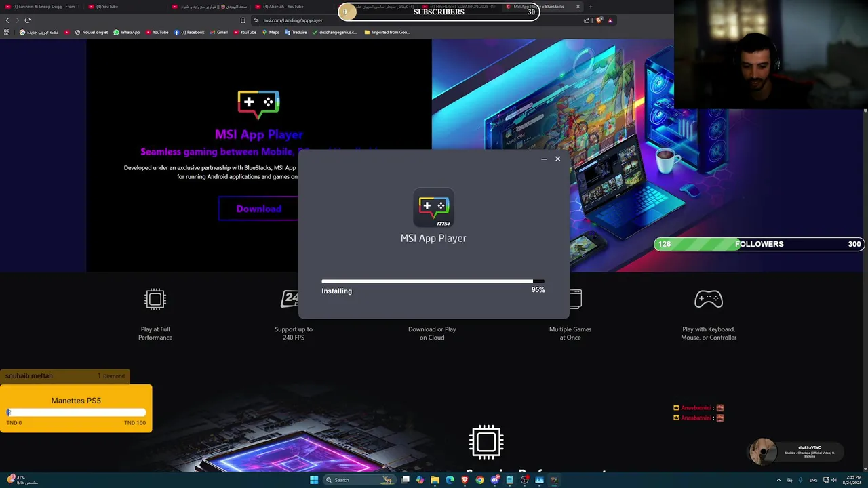Image resolution: width=868 pixels, height=488 pixels.
Task: Click the installing progress bar
Action: click(x=433, y=281)
